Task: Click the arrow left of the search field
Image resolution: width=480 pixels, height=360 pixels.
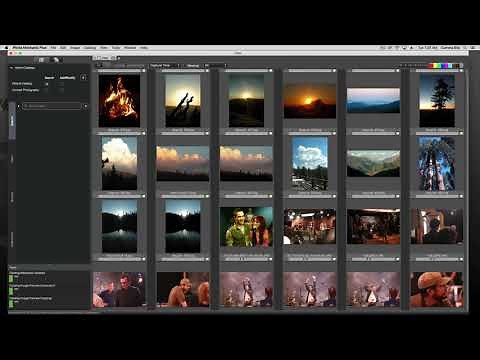Action: (x=19, y=106)
